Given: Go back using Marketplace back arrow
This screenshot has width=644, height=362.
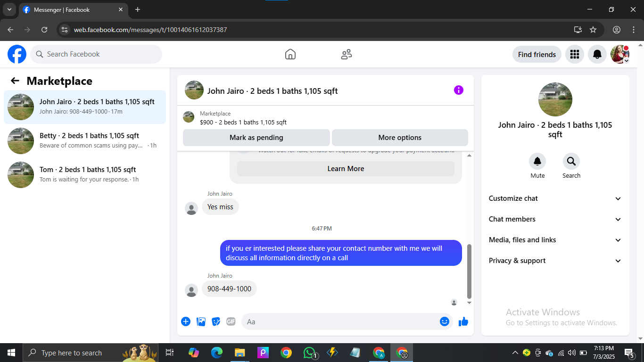Looking at the screenshot, I should point(15,81).
